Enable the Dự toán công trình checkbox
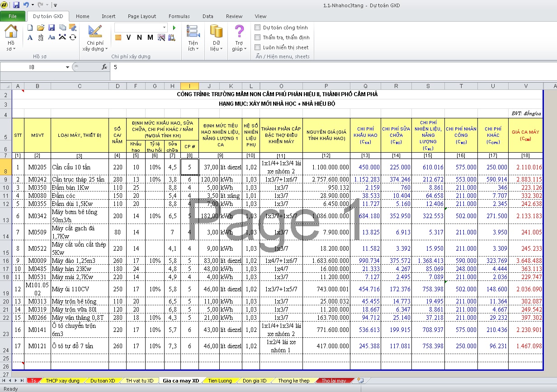Viewport: 557px width, 392px height. click(x=258, y=28)
